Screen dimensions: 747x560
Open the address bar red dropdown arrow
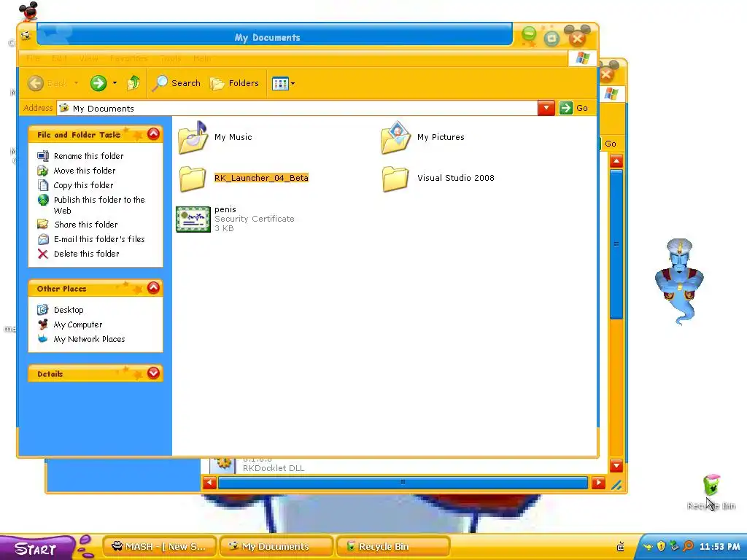tap(546, 108)
